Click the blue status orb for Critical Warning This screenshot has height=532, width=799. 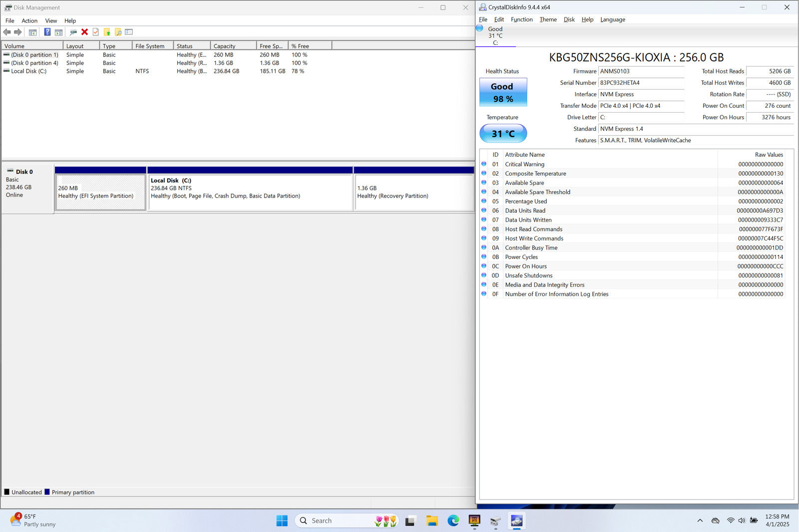coord(483,164)
